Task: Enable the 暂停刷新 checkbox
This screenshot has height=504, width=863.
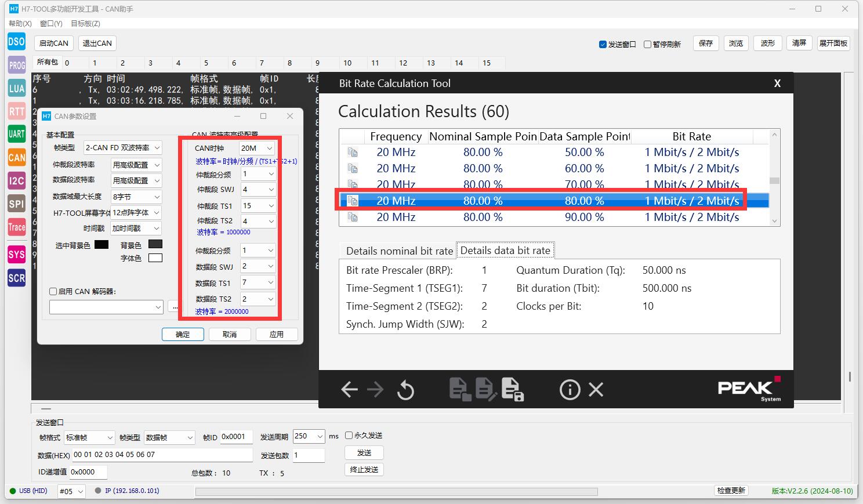Action: tap(647, 44)
